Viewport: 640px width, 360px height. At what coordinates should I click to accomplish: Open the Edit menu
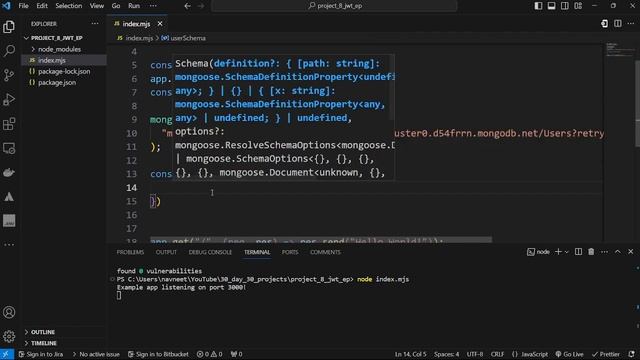coord(42,6)
